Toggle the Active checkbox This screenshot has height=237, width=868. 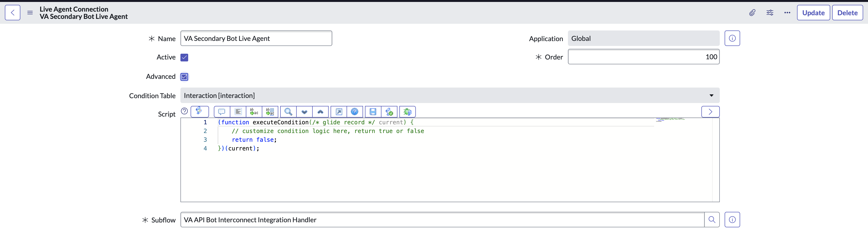pyautogui.click(x=184, y=57)
